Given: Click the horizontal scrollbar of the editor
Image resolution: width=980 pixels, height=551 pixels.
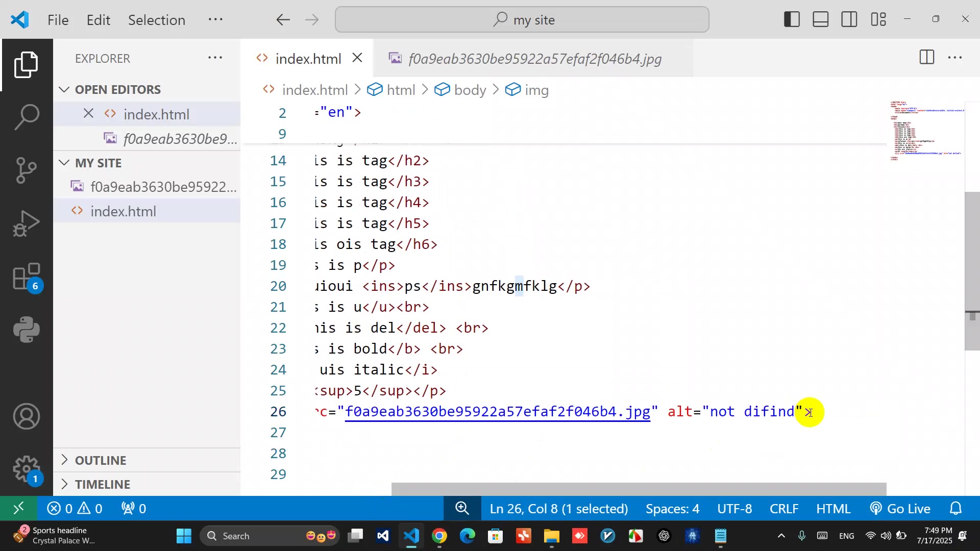Looking at the screenshot, I should (638, 489).
